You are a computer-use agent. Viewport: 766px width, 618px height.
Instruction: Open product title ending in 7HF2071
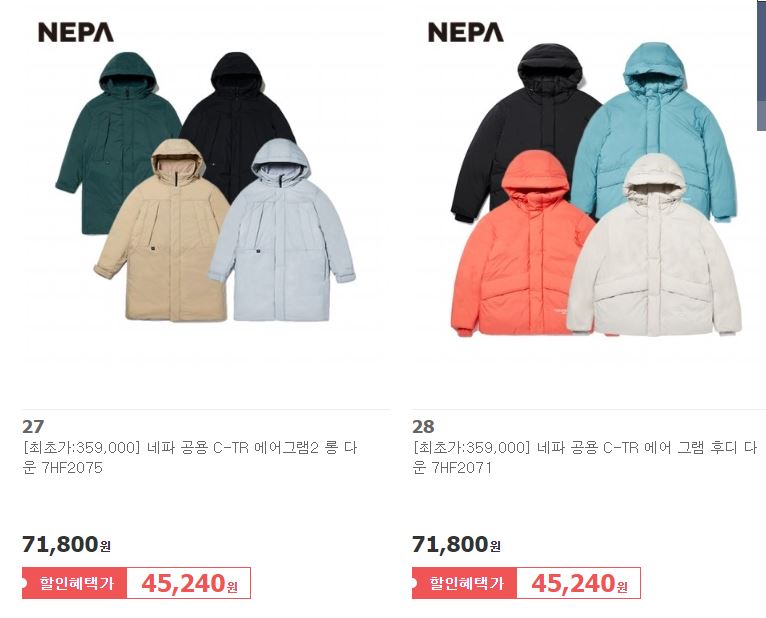click(x=584, y=457)
